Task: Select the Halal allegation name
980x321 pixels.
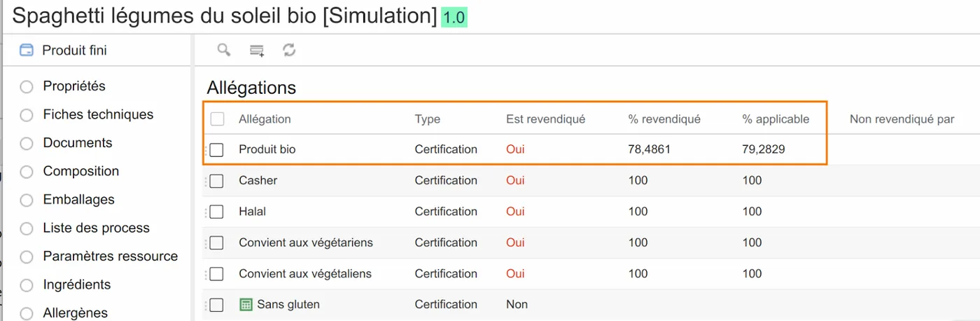Action: 253,211
